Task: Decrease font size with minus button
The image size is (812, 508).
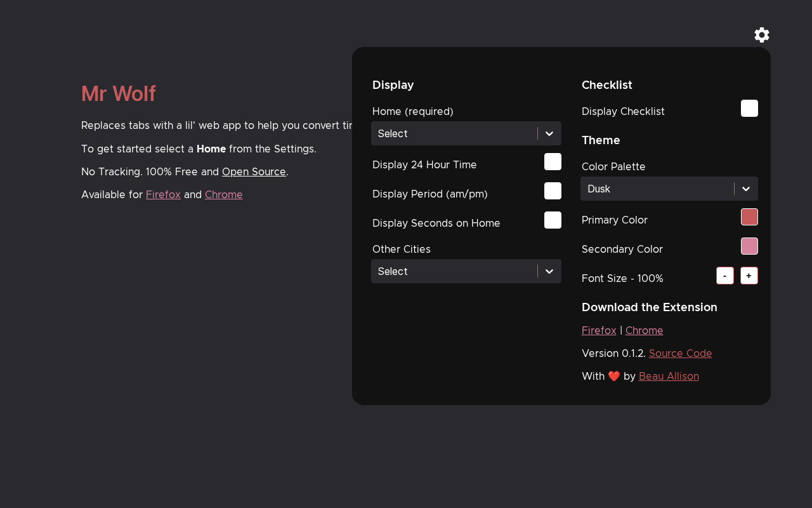Action: tap(725, 276)
